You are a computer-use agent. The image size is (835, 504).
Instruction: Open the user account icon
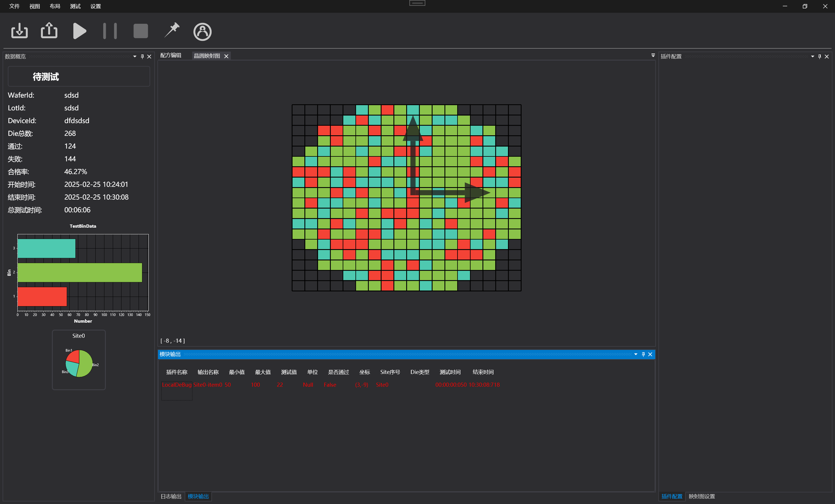202,32
